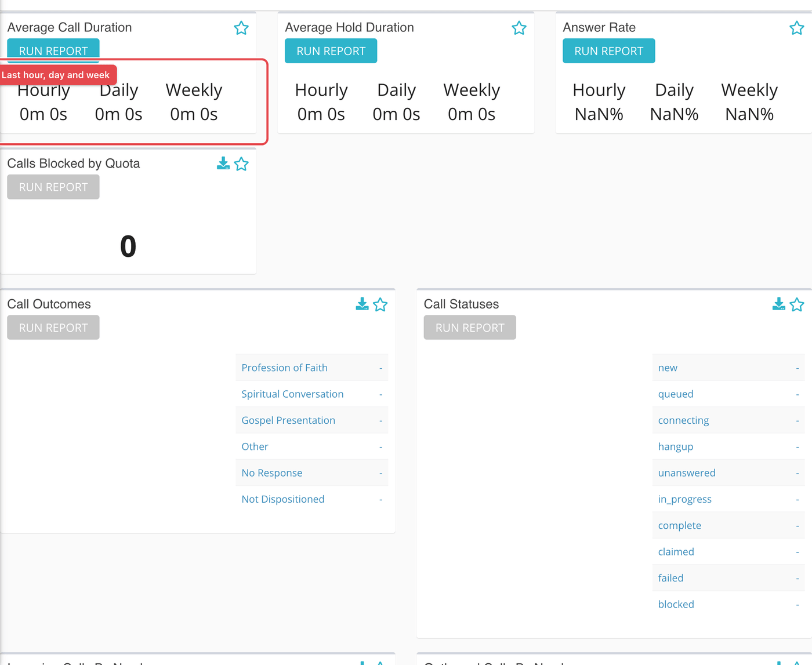
Task: Click the Daily label under Average Hold Duration
Action: click(397, 90)
